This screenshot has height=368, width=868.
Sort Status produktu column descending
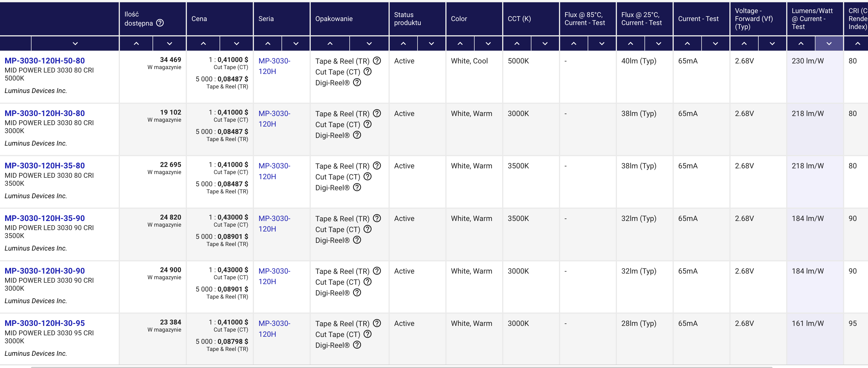coord(431,44)
